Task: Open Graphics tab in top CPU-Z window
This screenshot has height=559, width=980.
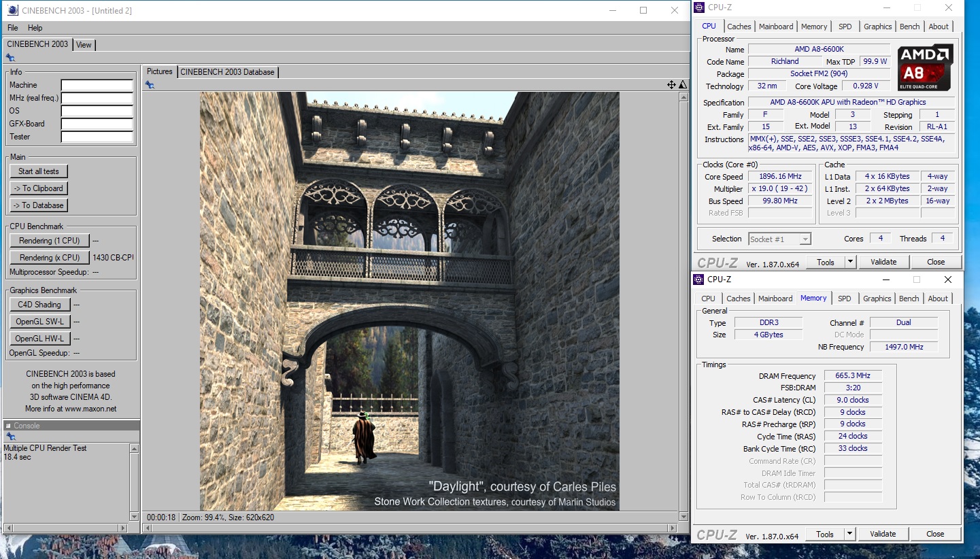Action: 877,27
